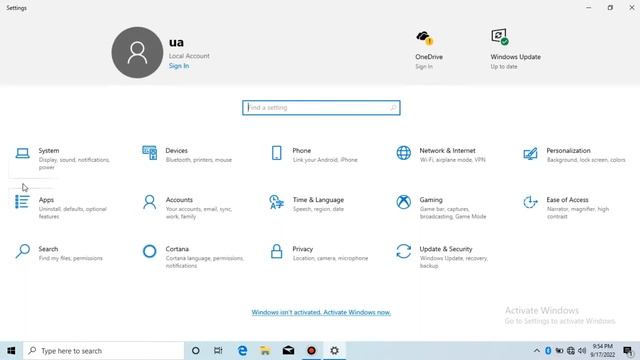Click the System category title
Viewport: 640px width, 360px height.
(49, 151)
